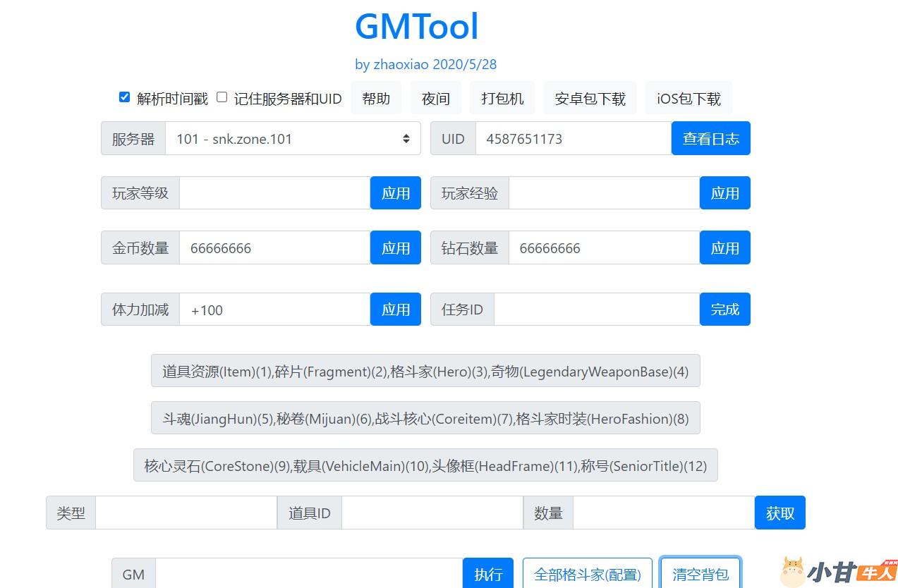This screenshot has height=588, width=898.
Task: Apply the 钻石数量 value
Action: [724, 248]
